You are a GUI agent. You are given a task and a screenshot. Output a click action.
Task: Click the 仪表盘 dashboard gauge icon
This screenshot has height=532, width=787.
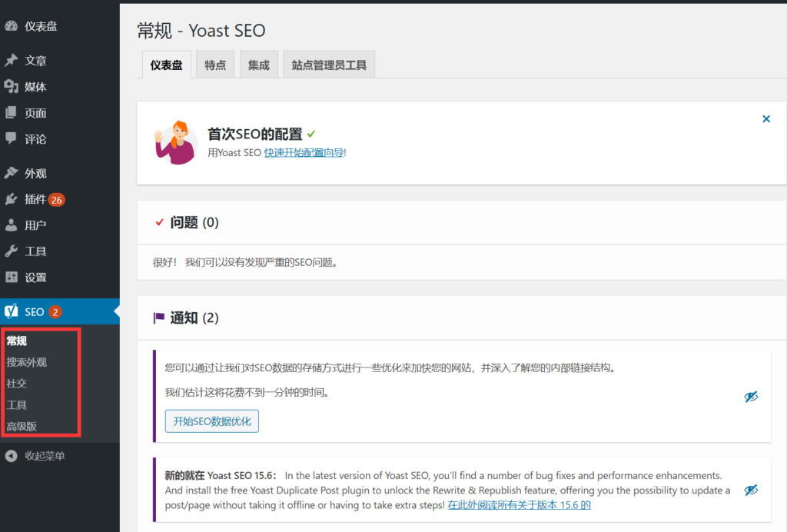click(x=11, y=26)
